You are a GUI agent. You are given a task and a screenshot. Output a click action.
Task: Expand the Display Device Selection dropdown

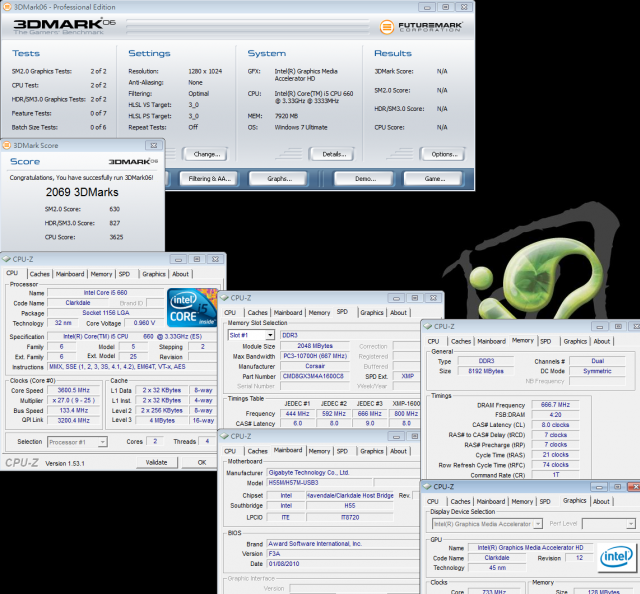point(538,524)
